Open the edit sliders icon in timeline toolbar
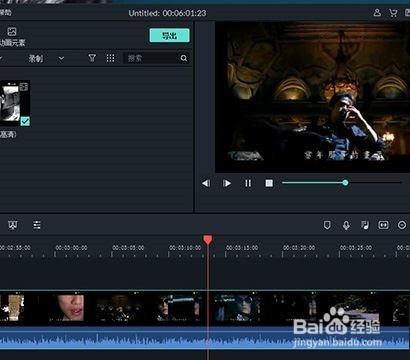The height and width of the screenshot is (360, 410). [x=37, y=225]
